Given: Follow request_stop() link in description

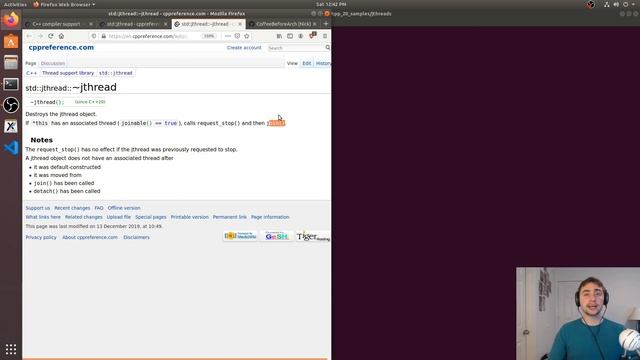Looking at the screenshot, I should pyautogui.click(x=219, y=123).
